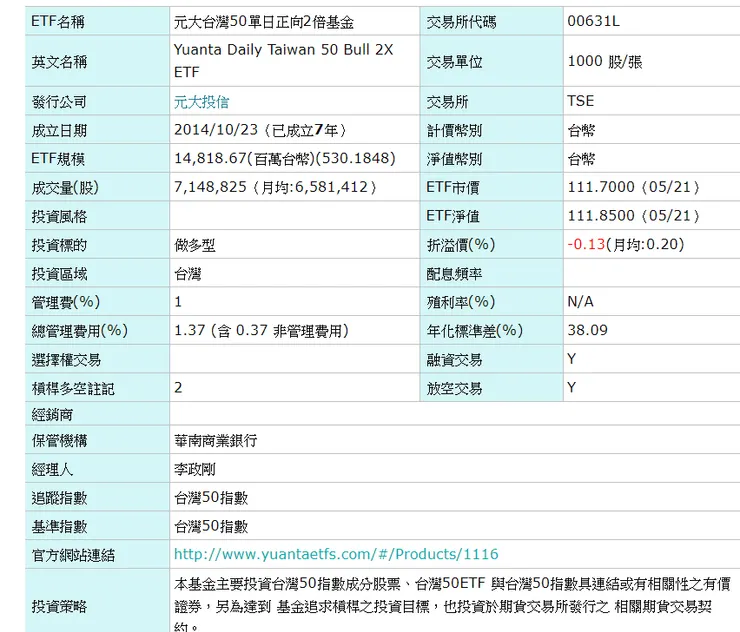
Task: Click the pricing currency value 台幣 in 計價幣別 row
Action: [x=581, y=130]
